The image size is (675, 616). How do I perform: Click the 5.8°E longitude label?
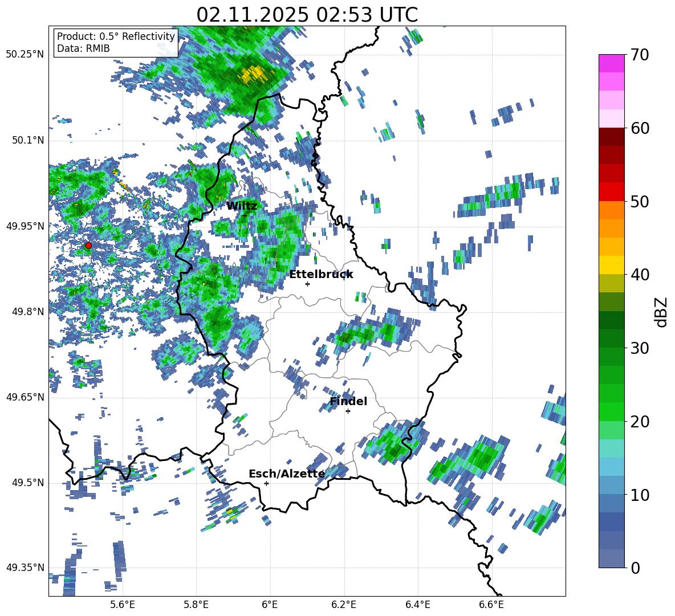pos(196,605)
